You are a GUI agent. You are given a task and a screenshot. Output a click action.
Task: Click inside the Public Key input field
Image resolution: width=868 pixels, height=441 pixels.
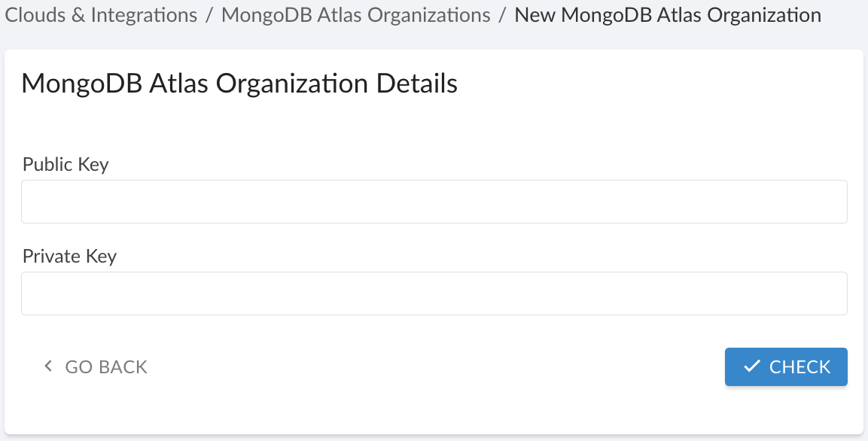434,201
